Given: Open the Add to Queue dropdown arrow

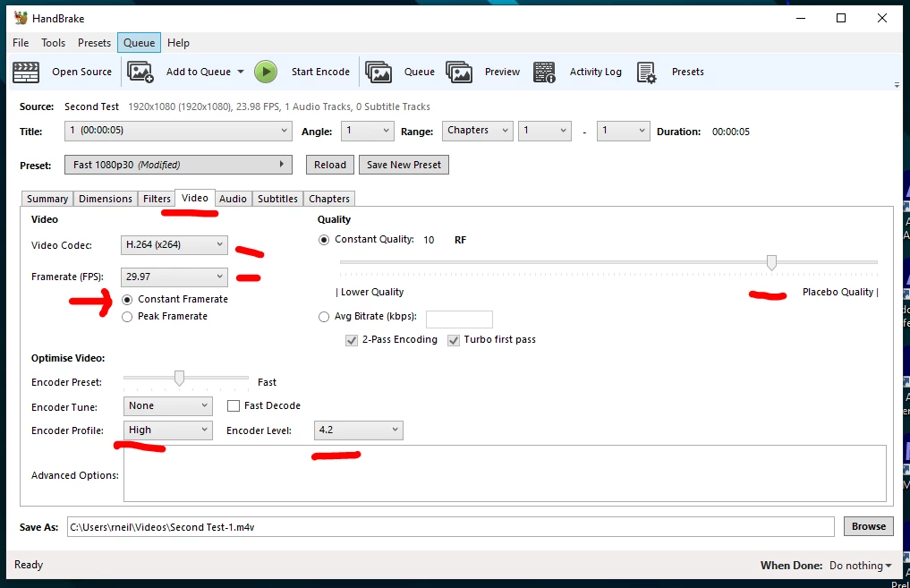Looking at the screenshot, I should tap(241, 72).
